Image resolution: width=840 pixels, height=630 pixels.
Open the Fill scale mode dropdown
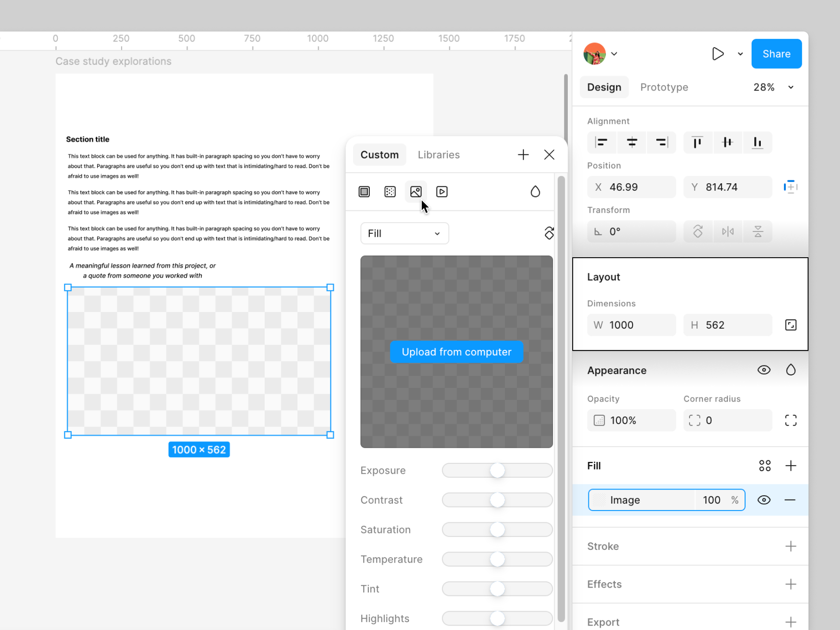point(404,233)
